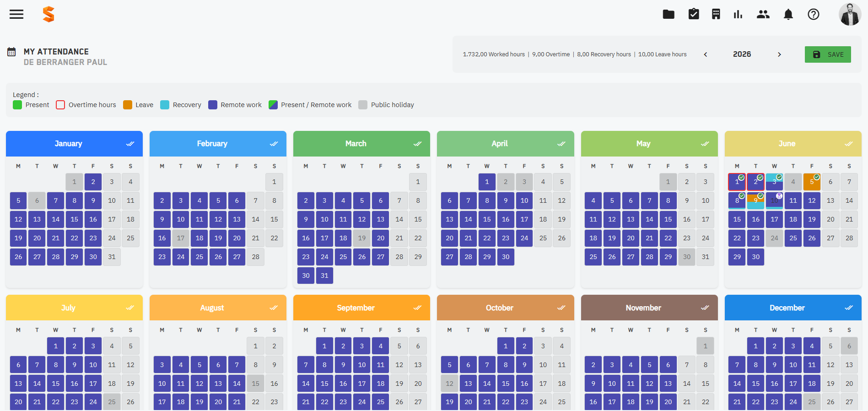Click the orange Leave legend swatch

pyautogui.click(x=128, y=105)
